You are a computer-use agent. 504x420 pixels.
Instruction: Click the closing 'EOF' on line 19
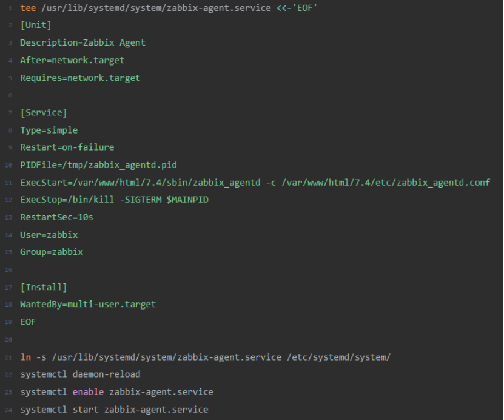click(x=28, y=322)
